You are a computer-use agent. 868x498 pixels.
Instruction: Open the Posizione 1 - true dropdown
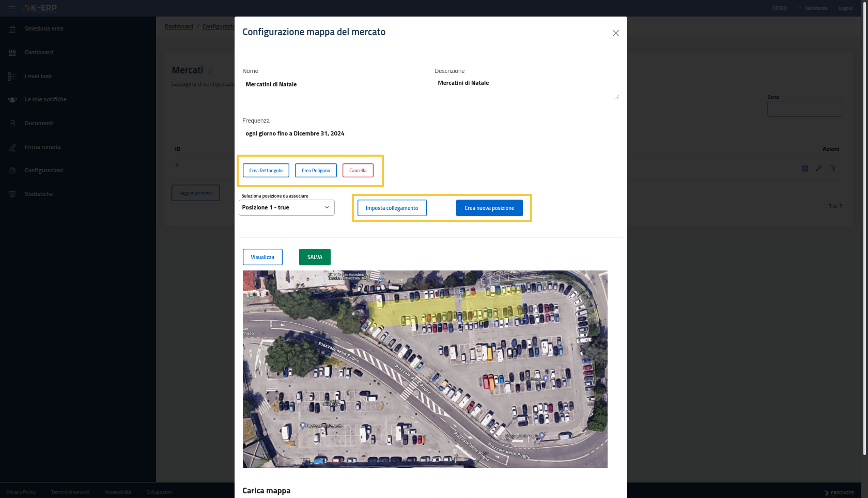point(286,208)
